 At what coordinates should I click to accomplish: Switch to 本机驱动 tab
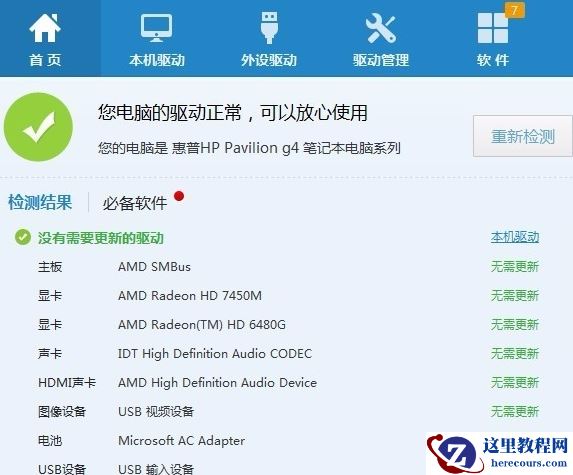coord(157,39)
